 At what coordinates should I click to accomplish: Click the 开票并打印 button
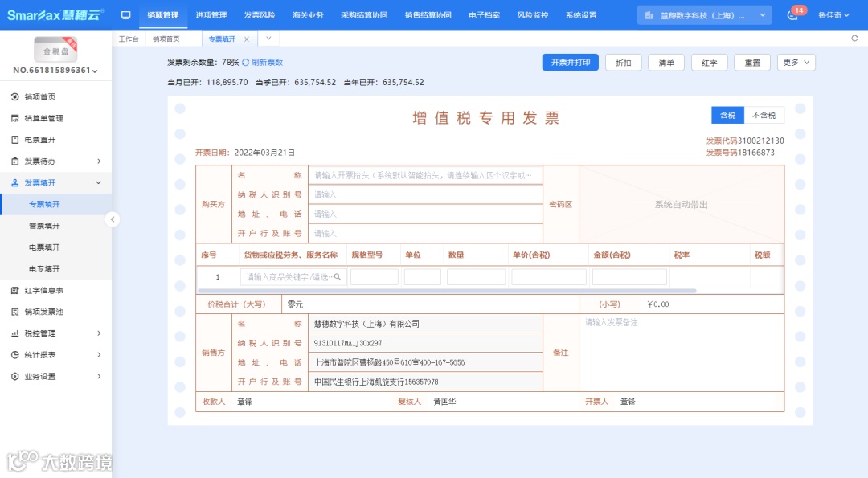pos(570,63)
